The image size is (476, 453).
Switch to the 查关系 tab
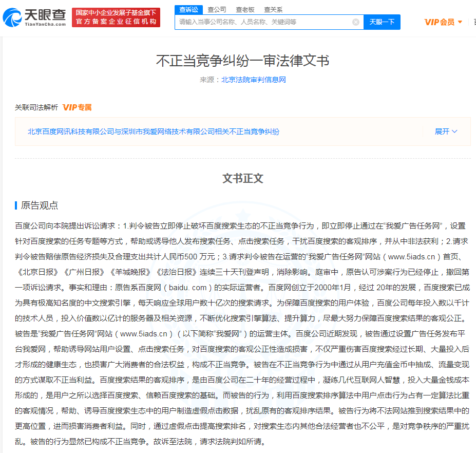[x=273, y=10]
